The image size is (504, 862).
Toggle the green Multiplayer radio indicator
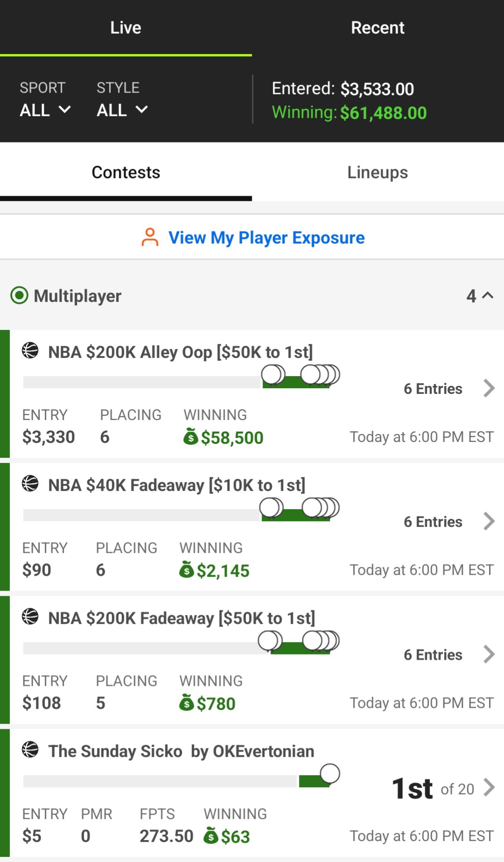pos(19,295)
